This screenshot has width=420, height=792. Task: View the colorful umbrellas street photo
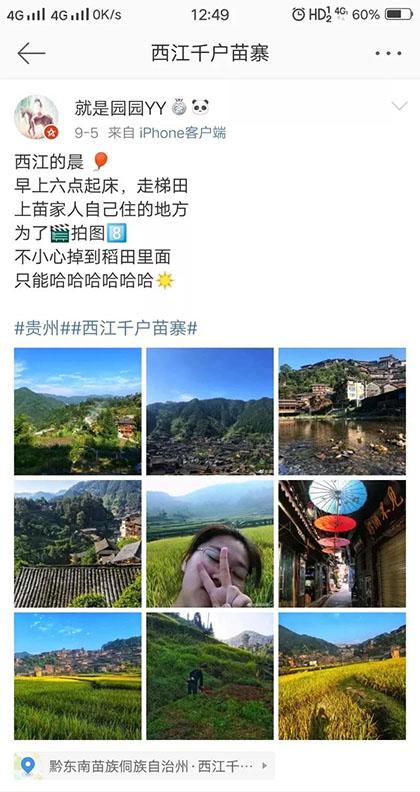click(342, 543)
